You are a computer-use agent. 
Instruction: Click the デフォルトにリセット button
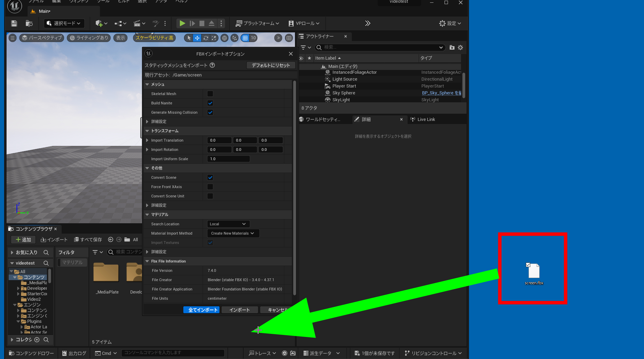click(x=271, y=65)
